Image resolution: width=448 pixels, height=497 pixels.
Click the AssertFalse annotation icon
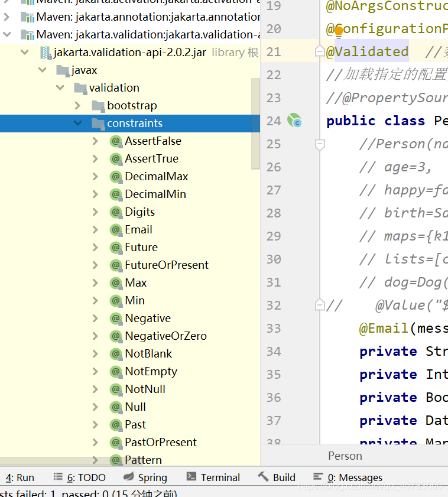pyautogui.click(x=116, y=141)
